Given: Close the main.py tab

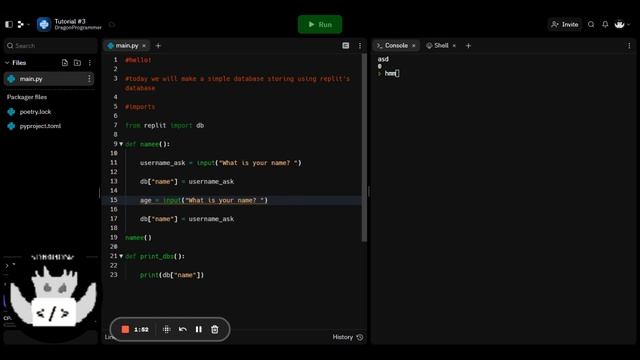Looking at the screenshot, I should click(x=144, y=46).
